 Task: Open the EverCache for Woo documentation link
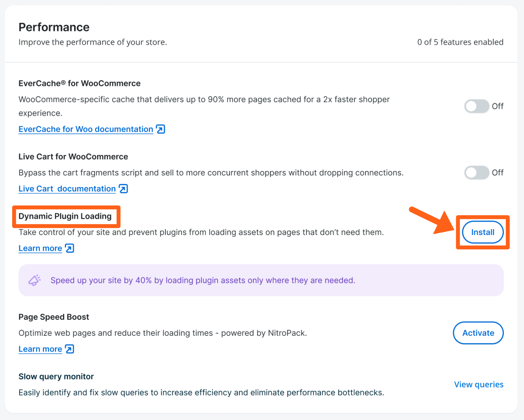click(86, 129)
